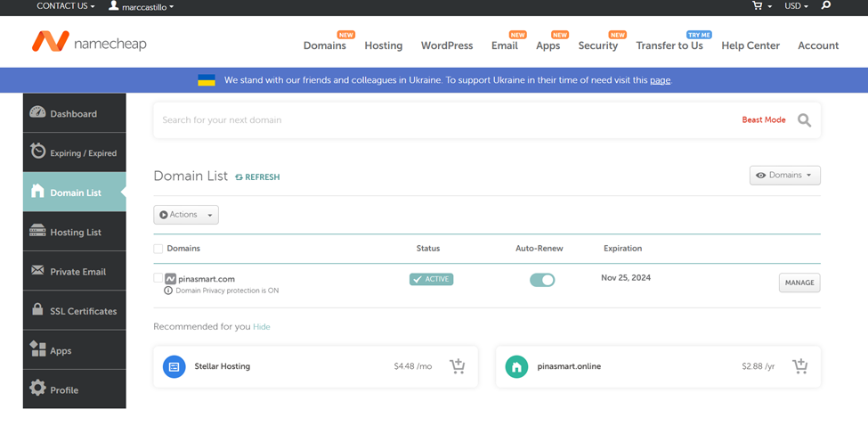Click the Hosting List server icon
This screenshot has height=426, width=868.
pyautogui.click(x=37, y=231)
